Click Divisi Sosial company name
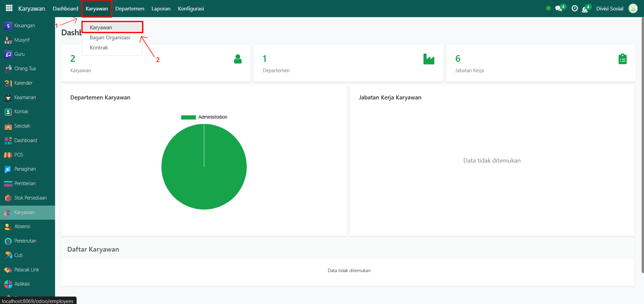Screen dimensions: 644x304 [x=609, y=9]
